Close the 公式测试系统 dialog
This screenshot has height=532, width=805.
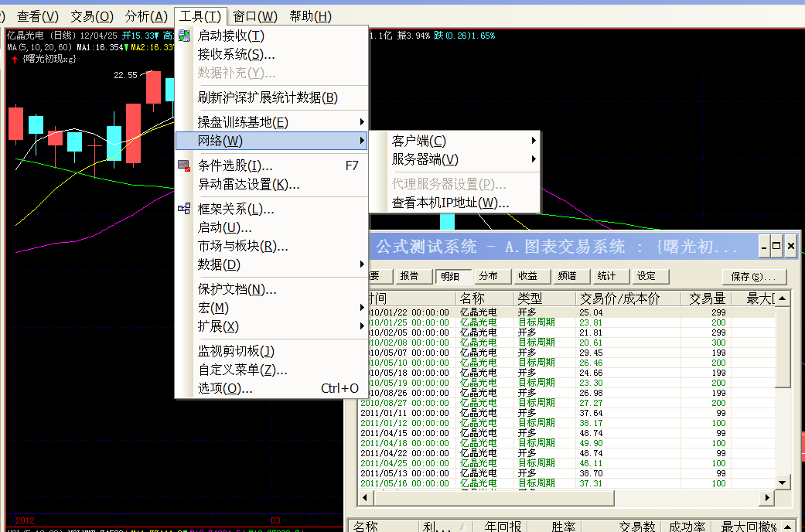791,246
